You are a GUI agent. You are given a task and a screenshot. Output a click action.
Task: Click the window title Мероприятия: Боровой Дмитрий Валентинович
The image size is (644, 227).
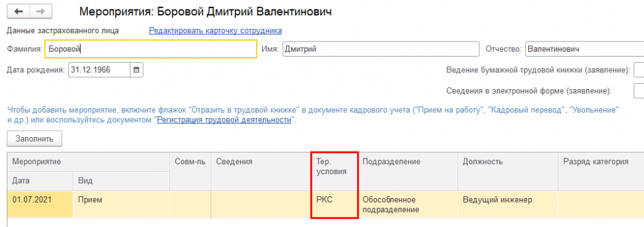coord(206,11)
